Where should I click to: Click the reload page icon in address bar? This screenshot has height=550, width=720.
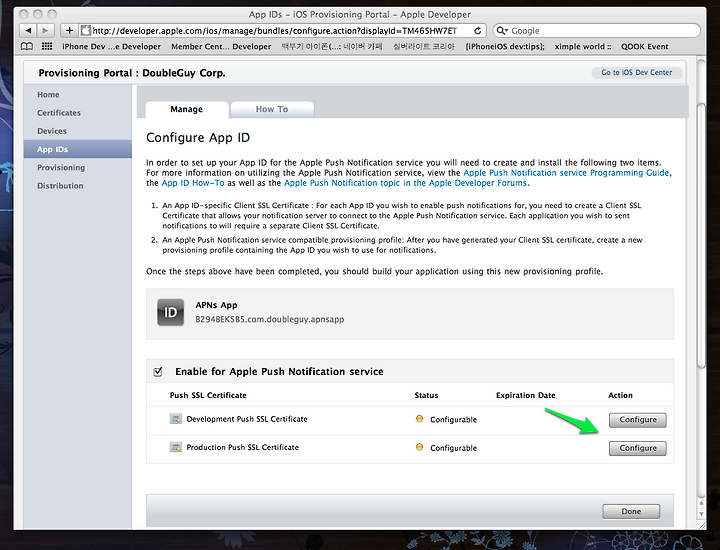point(478,31)
